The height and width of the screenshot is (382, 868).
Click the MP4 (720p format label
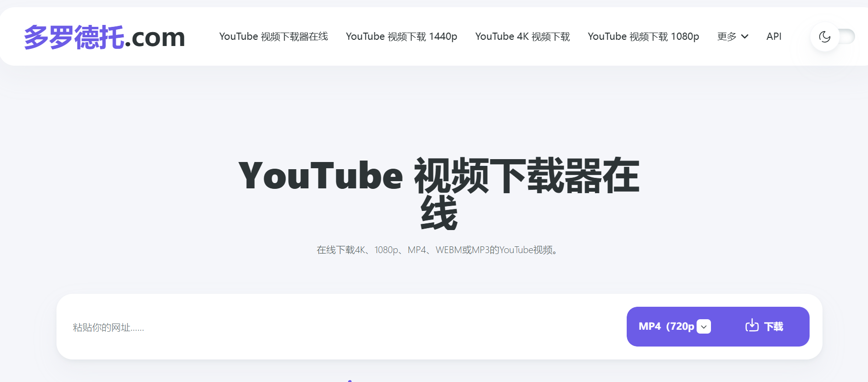click(666, 326)
